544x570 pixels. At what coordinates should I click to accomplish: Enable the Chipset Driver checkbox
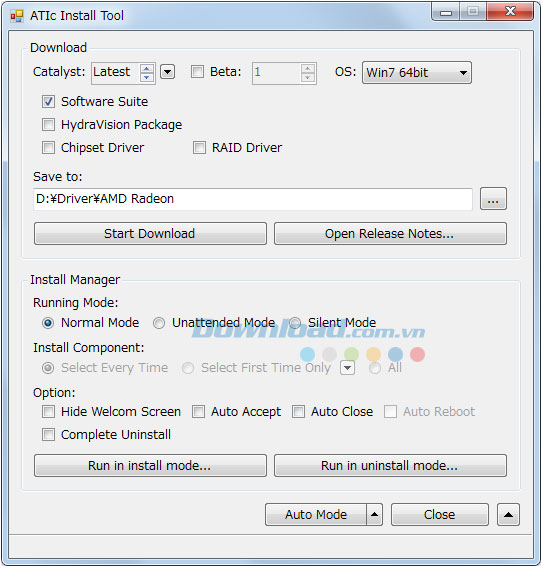pos(48,148)
